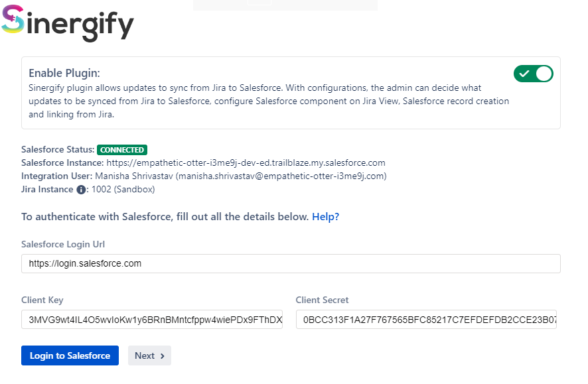Click the Client Secret label
Viewport: 588px width, 384px height.
coord(322,300)
